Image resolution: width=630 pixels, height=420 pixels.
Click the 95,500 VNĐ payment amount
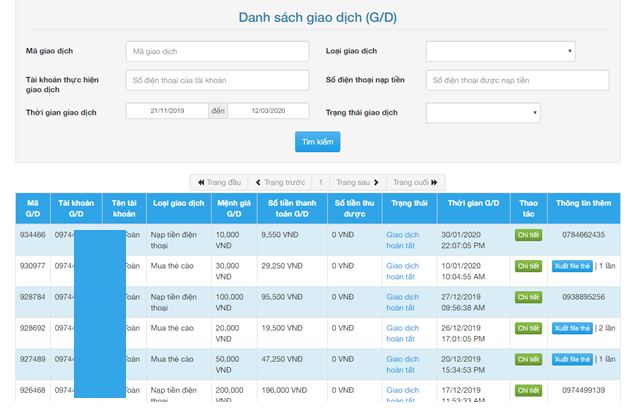click(x=282, y=297)
